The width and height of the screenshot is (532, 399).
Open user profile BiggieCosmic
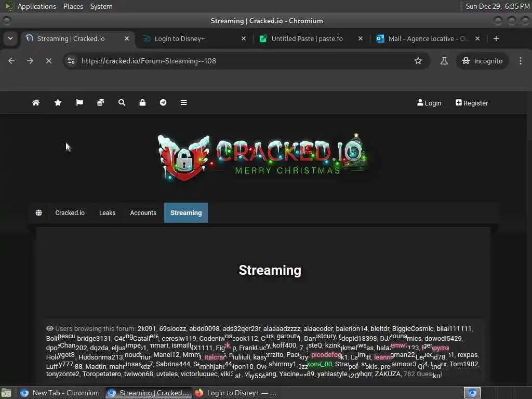pos(413,329)
